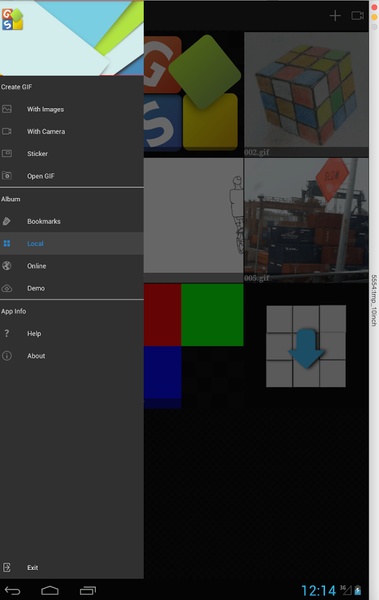Tap the battery icon in status bar

tap(358, 590)
